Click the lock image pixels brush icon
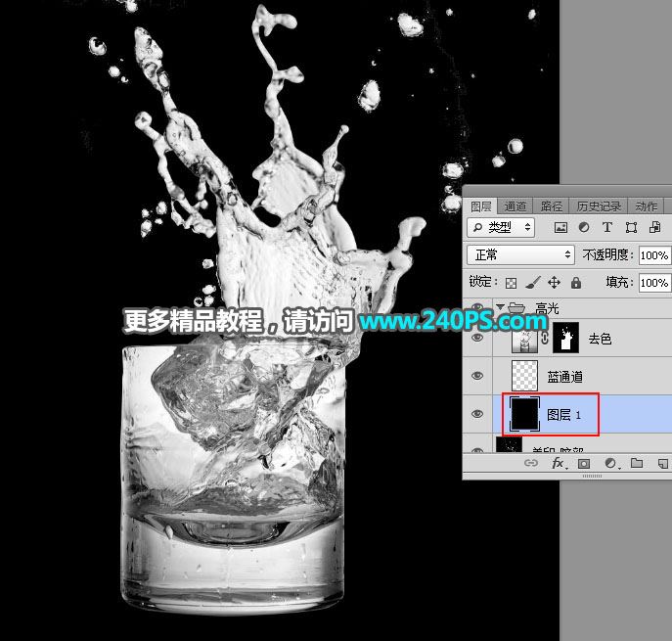The image size is (672, 641). 533,283
